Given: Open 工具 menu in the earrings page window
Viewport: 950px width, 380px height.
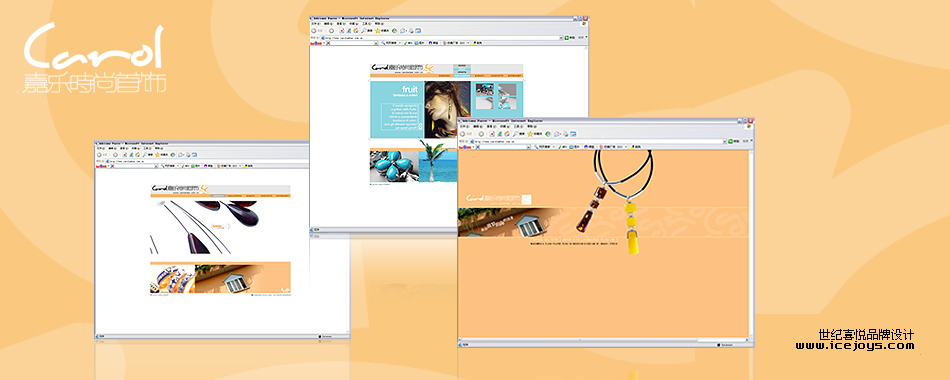Looking at the screenshot, I should pyautogui.click(x=147, y=148).
